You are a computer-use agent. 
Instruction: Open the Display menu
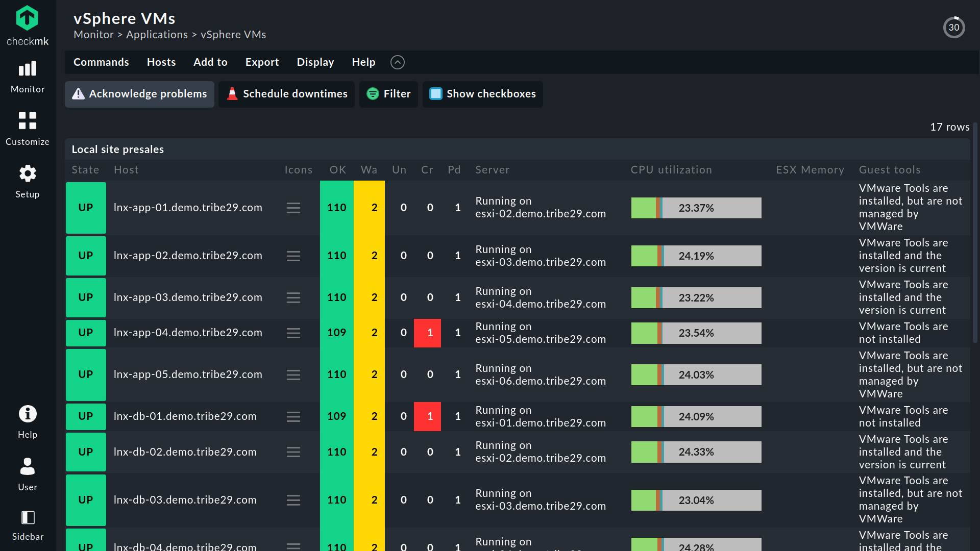pos(315,62)
